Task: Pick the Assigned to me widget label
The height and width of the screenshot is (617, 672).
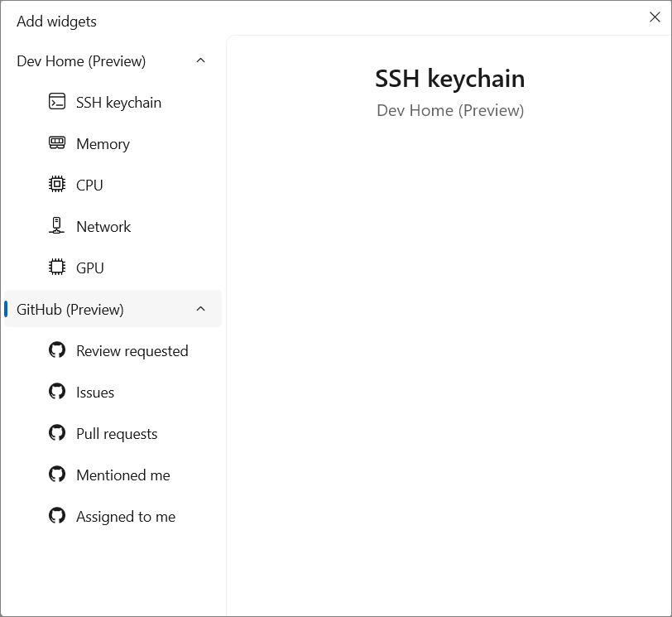Action: (126, 517)
